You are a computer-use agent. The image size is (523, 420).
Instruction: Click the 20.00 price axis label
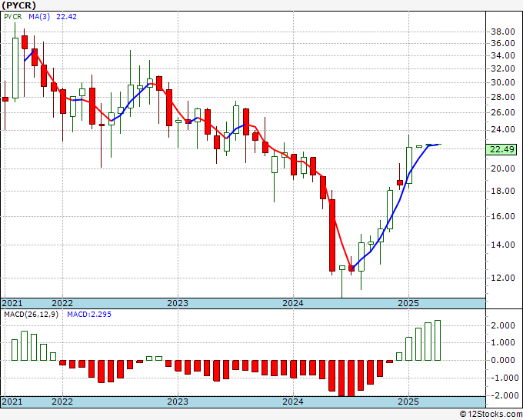pyautogui.click(x=503, y=168)
